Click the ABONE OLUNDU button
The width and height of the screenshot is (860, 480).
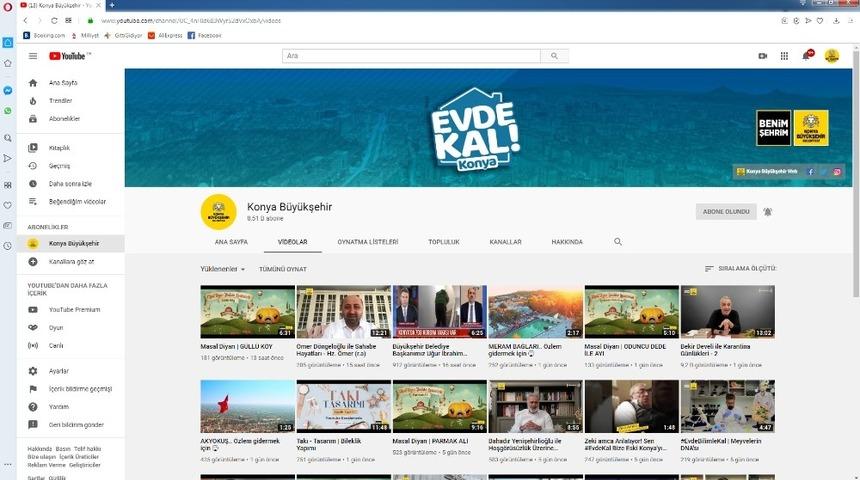pos(726,212)
